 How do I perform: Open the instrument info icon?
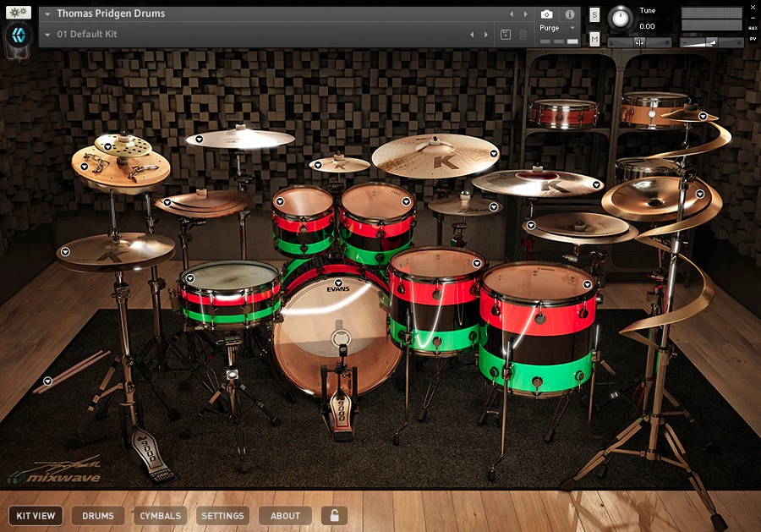click(570, 14)
